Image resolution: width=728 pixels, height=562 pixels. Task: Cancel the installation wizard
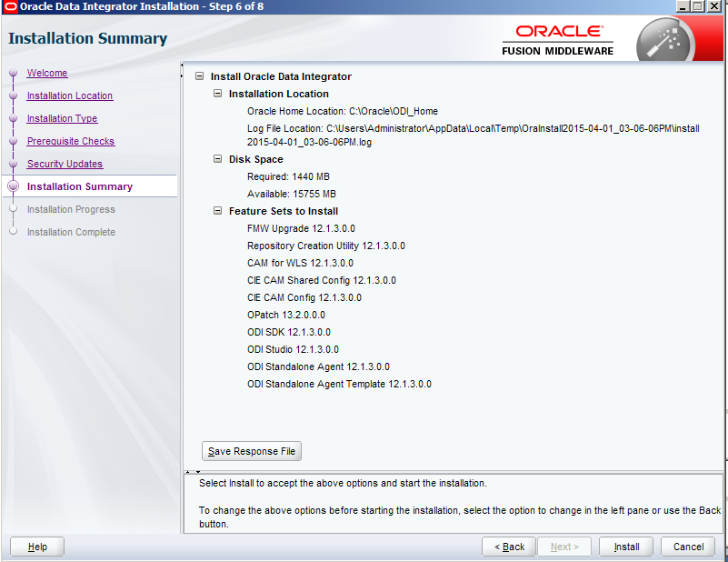[x=688, y=547]
